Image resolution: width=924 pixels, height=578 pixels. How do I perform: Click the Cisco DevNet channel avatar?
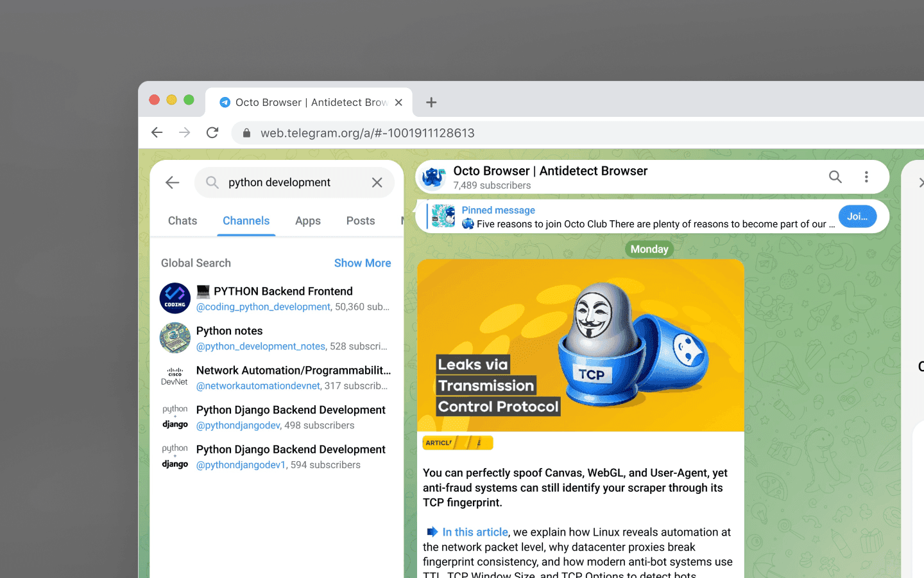pyautogui.click(x=175, y=378)
